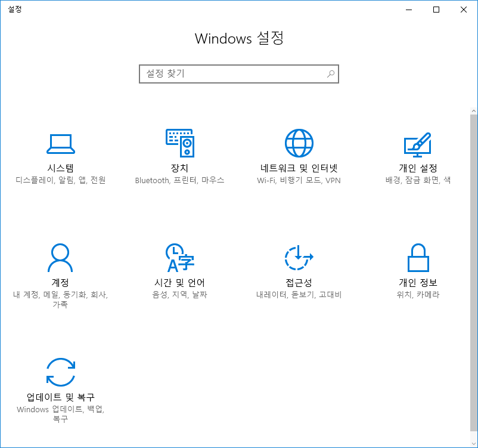Open the 시스템 laptop icon
Image resolution: width=478 pixels, height=448 pixels.
(x=61, y=144)
